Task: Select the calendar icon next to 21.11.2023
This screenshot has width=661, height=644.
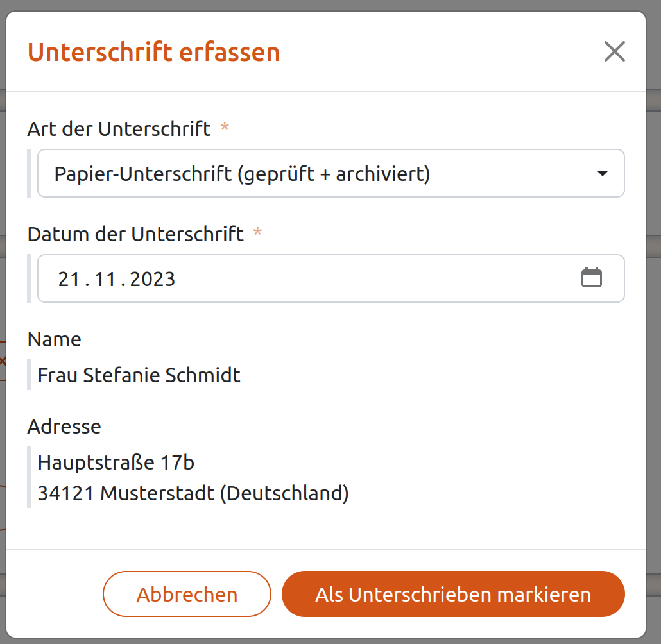Action: [x=592, y=278]
